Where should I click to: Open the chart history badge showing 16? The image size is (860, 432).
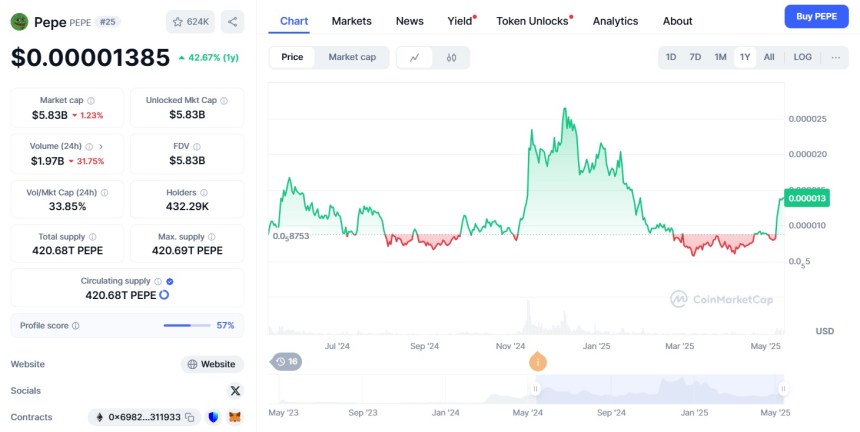(286, 362)
